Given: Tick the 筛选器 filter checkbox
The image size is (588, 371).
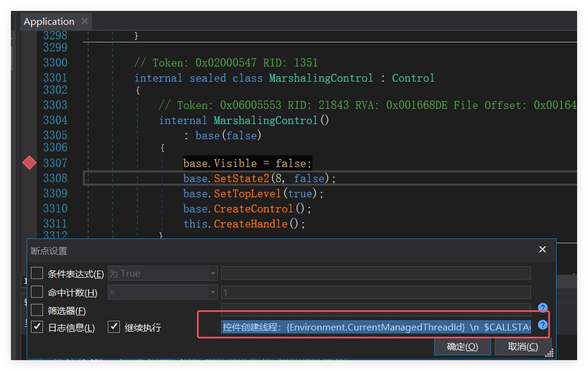Looking at the screenshot, I should (38, 310).
